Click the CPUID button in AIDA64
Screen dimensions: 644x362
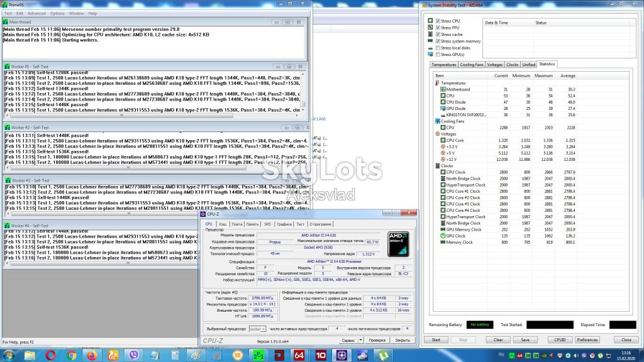pos(560,340)
